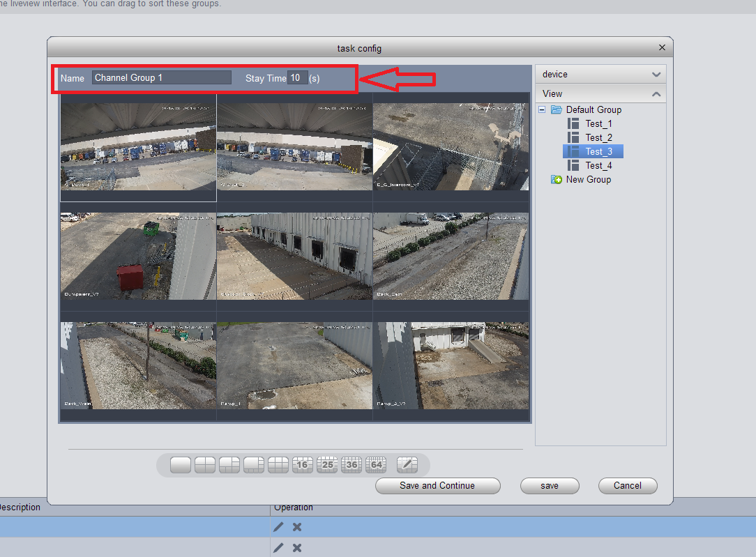Select the red dumpster camera tile
Image resolution: width=756 pixels, height=557 pixels.
coord(138,256)
